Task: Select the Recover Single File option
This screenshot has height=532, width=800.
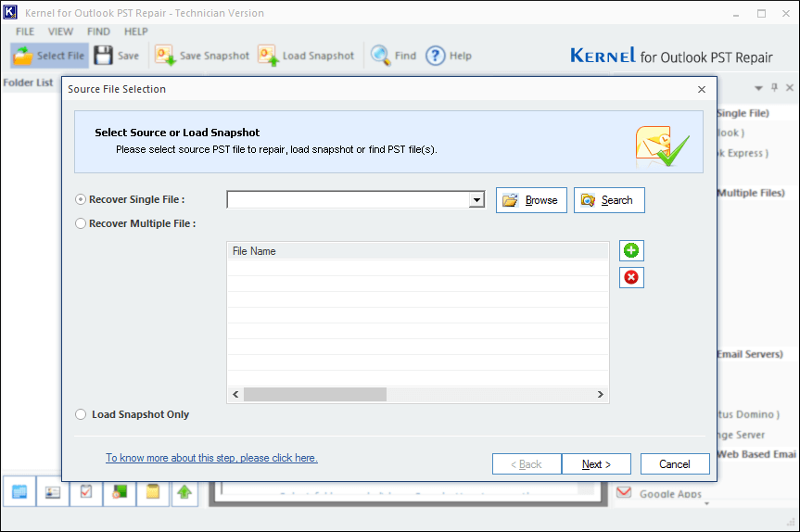Action: tap(81, 199)
